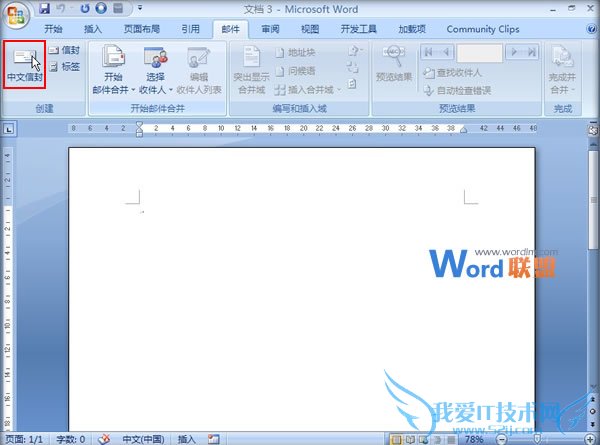Click the 更新标签 update labels icon
Screen dimensions: 600x445
pos(352,83)
